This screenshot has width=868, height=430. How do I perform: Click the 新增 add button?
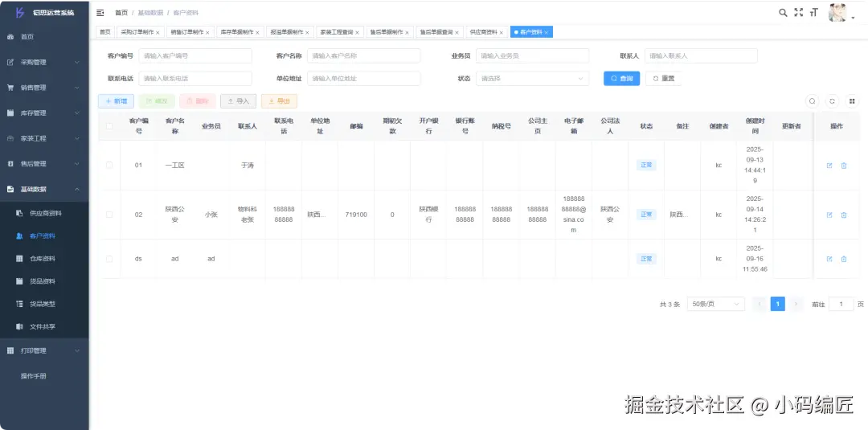[117, 101]
